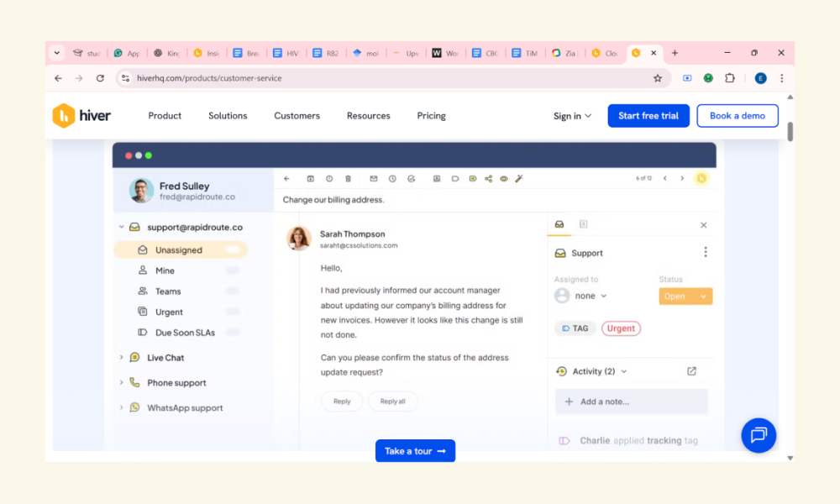The width and height of the screenshot is (840, 504).
Task: Open the Chrome three-dot menu
Action: tap(781, 78)
